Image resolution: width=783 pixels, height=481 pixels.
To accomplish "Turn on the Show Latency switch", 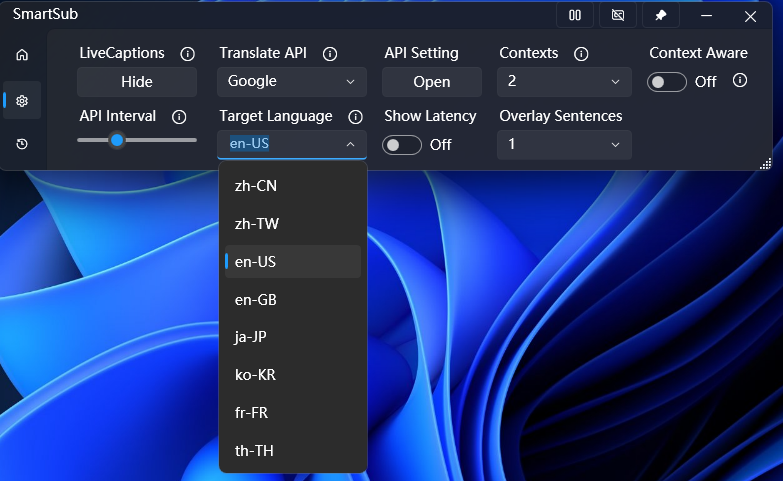I will click(x=403, y=145).
